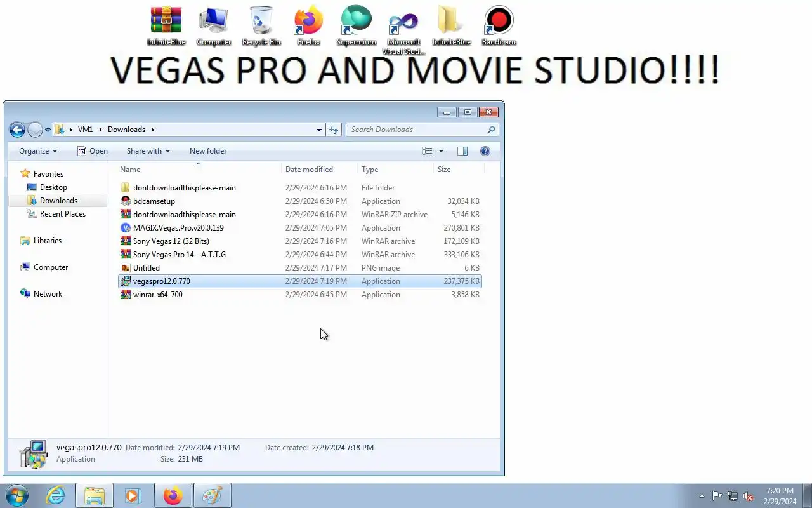
Task: Open the view options dropdown arrow
Action: click(x=441, y=151)
